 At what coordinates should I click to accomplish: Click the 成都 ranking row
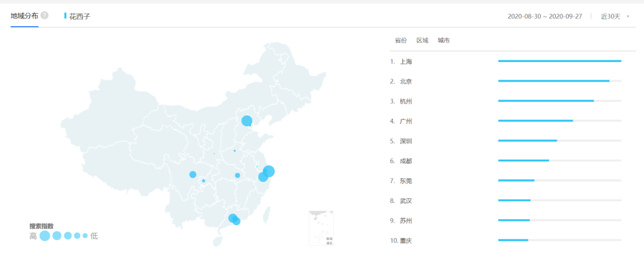506,161
